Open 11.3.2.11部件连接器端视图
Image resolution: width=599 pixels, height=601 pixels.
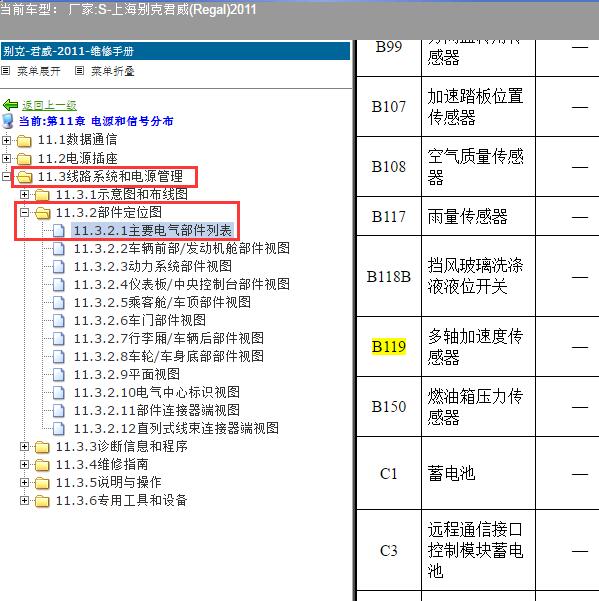point(157,411)
